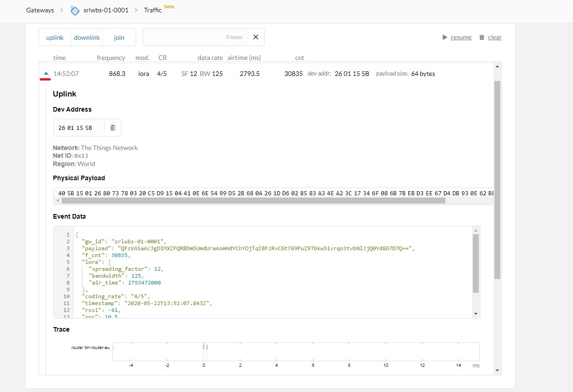Click the 'frequency' column header
Viewport: 573px width, 392px height.
[x=111, y=58]
